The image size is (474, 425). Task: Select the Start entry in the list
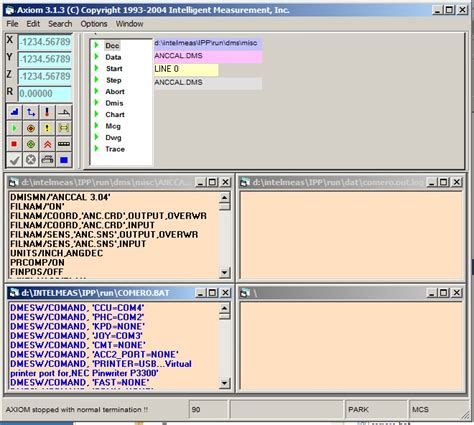pyautogui.click(x=114, y=69)
